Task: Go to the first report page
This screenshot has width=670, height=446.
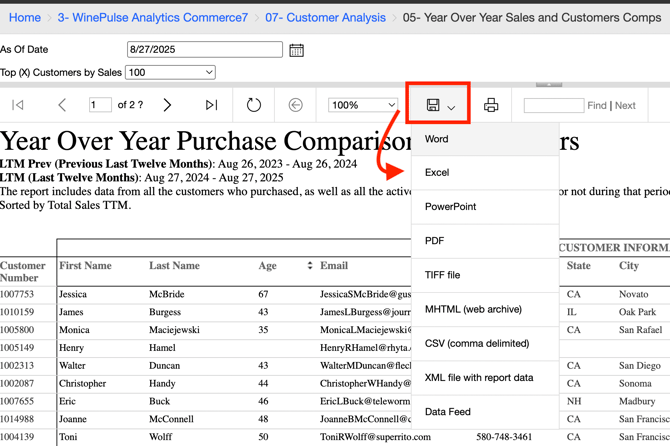Action: coord(18,105)
